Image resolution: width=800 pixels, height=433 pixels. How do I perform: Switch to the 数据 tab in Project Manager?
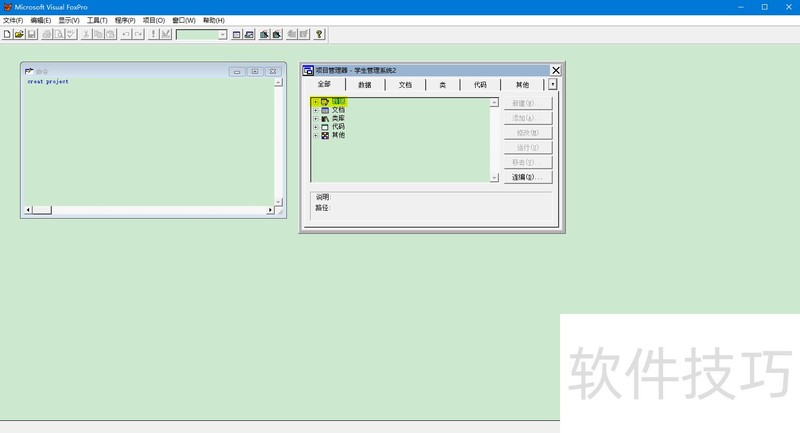(365, 85)
